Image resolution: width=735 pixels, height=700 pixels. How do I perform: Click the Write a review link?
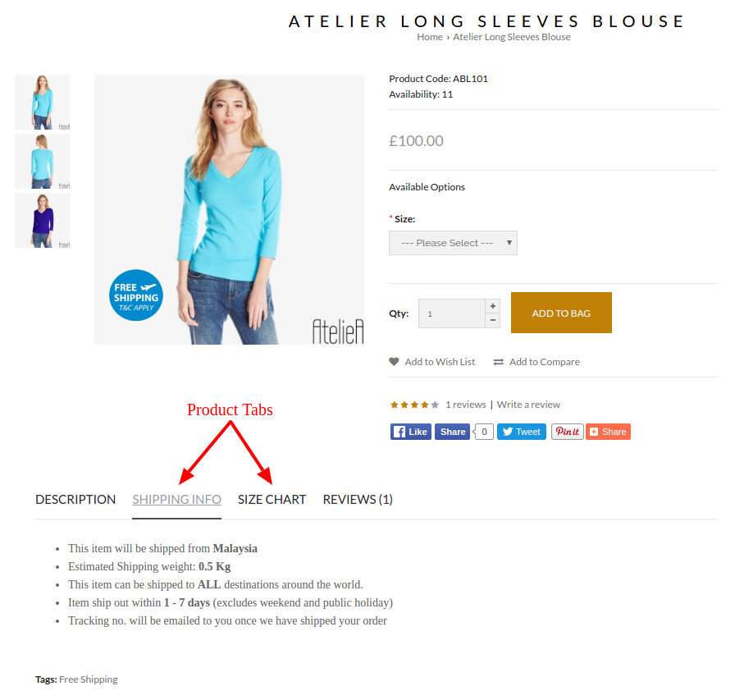(x=528, y=405)
